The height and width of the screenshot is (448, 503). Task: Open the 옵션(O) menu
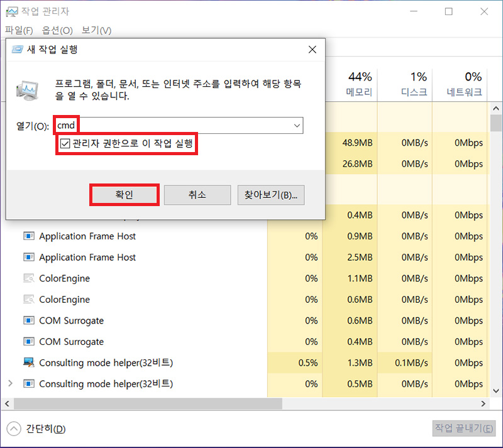[57, 30]
